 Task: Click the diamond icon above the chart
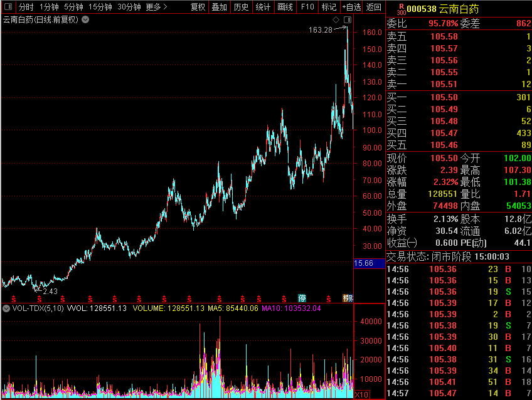point(336,19)
